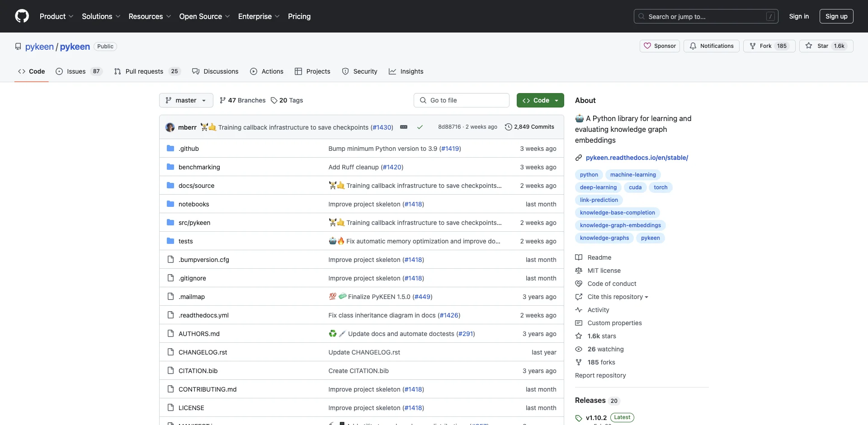Open the Actions tab

(x=267, y=71)
